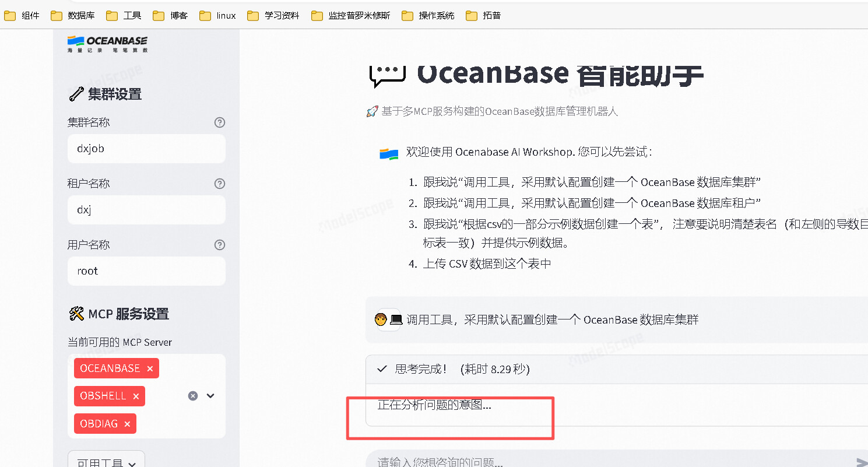Remove the OBDIAG server tag
This screenshot has width=868, height=467.
[127, 424]
